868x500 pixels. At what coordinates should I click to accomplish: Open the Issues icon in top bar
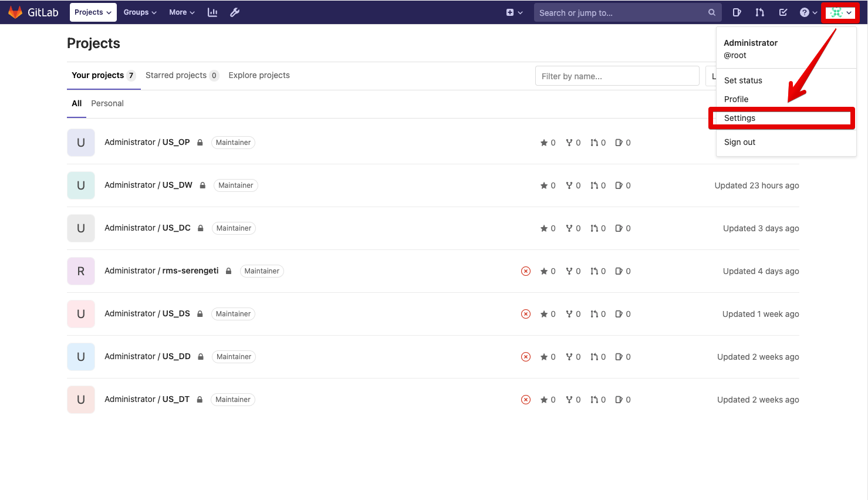tap(737, 12)
